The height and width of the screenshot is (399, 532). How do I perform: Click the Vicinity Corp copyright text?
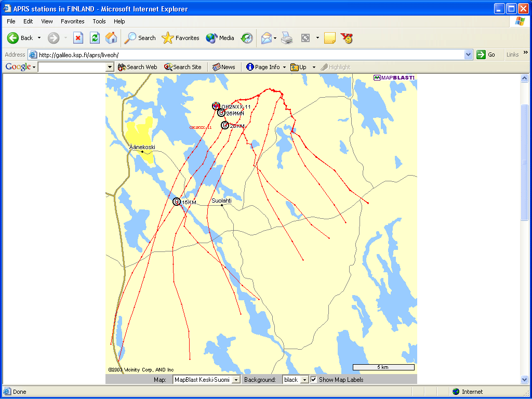point(141,370)
